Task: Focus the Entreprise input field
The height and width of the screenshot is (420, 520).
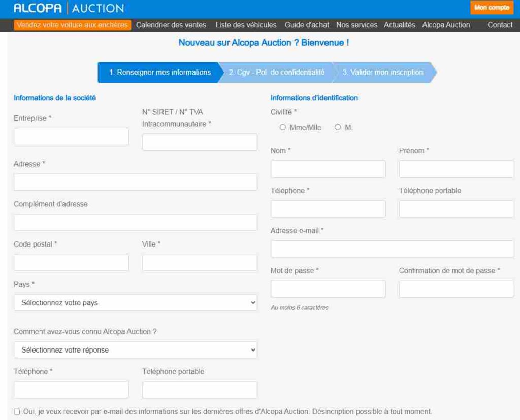Action: tap(71, 136)
